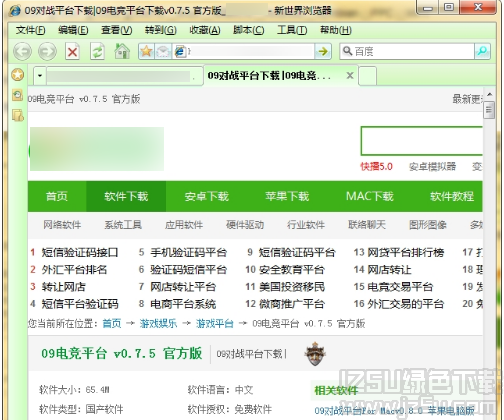This screenshot has height=420, width=504.
Task: Click the 快播5.0 hot search link
Action: 377,166
